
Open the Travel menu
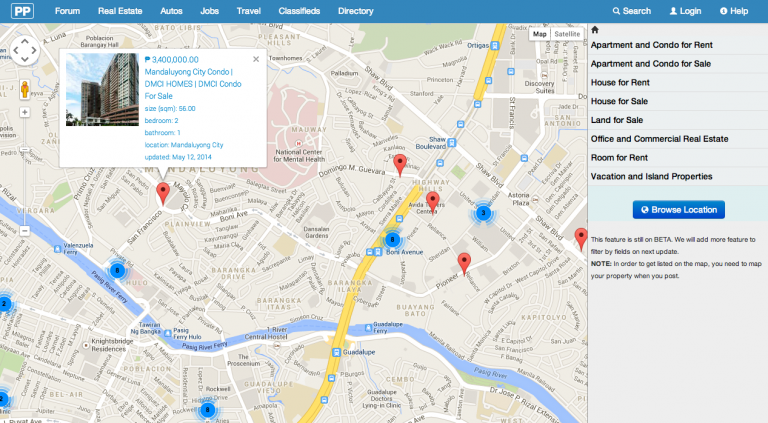click(x=248, y=11)
